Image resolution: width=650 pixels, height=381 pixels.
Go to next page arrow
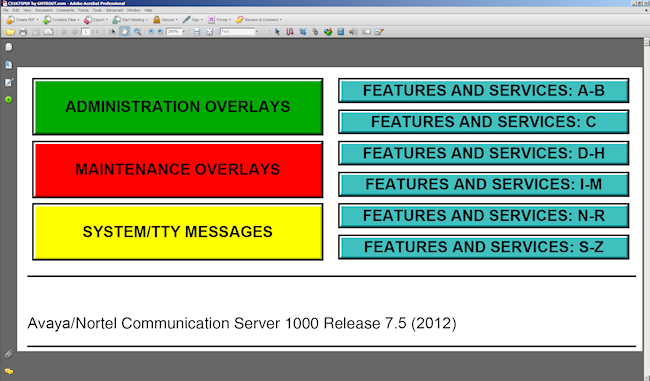[x=74, y=32]
